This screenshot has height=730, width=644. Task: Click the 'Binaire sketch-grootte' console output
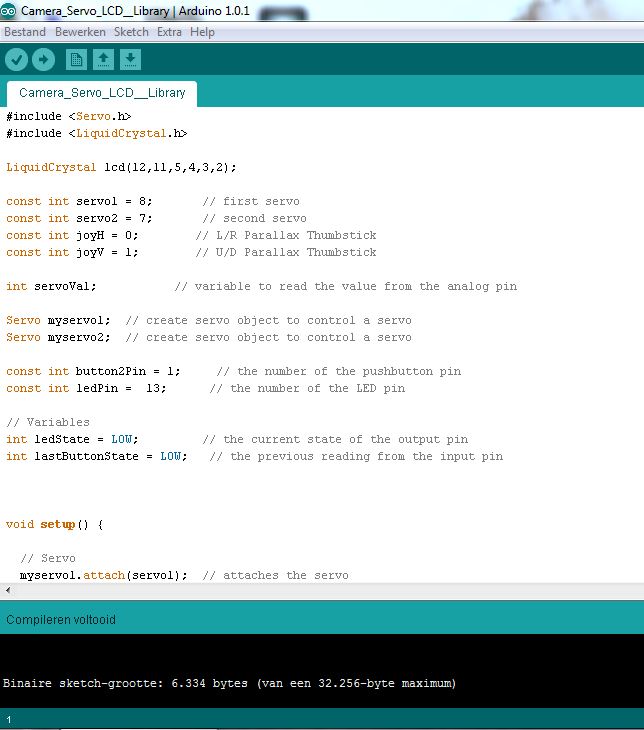coord(229,683)
